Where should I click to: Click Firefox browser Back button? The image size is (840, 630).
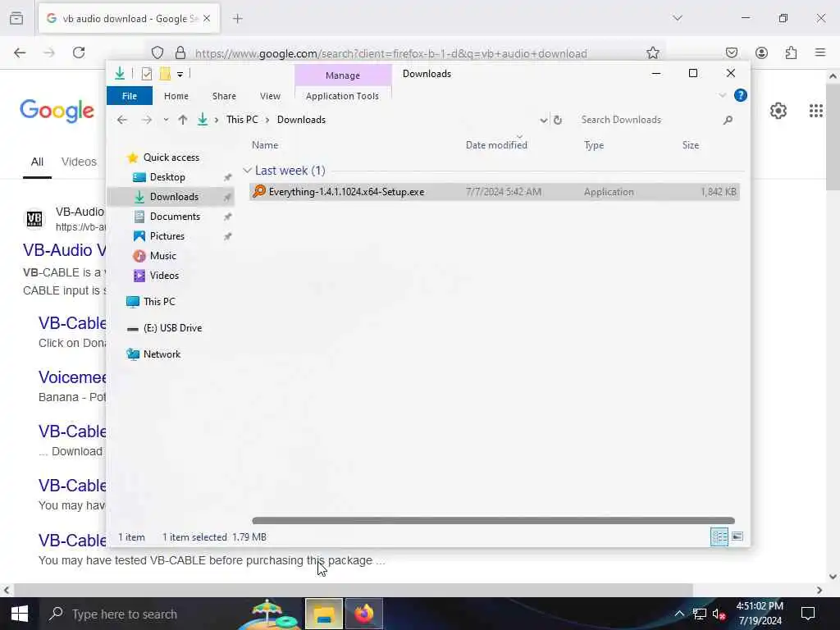(x=20, y=52)
